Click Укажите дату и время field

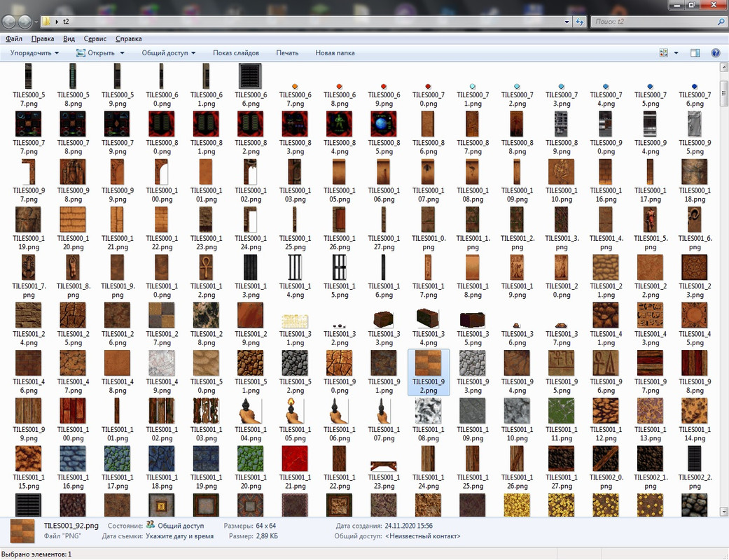point(179,535)
